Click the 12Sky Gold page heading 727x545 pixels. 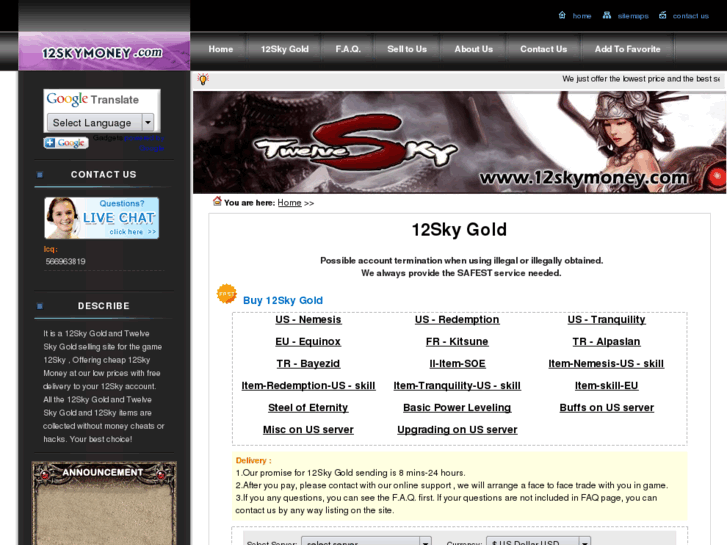click(x=459, y=230)
